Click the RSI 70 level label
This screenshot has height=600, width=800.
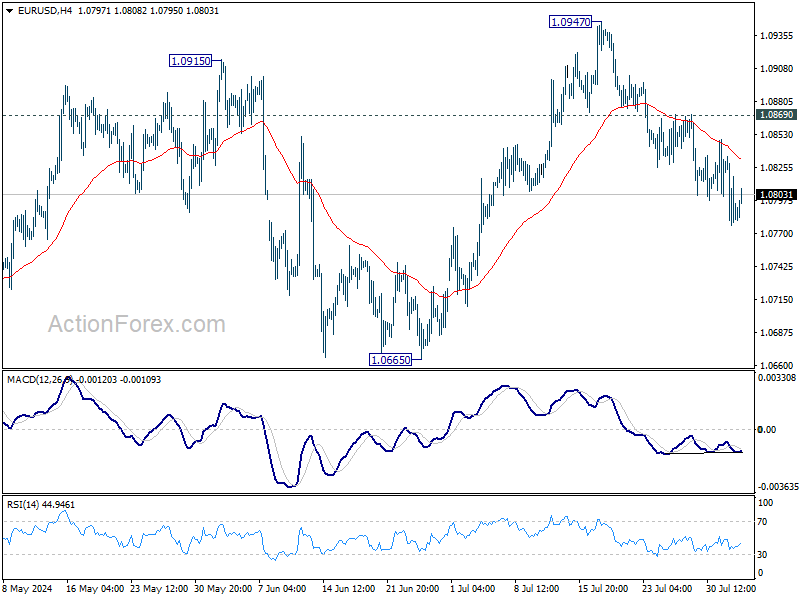pos(762,521)
